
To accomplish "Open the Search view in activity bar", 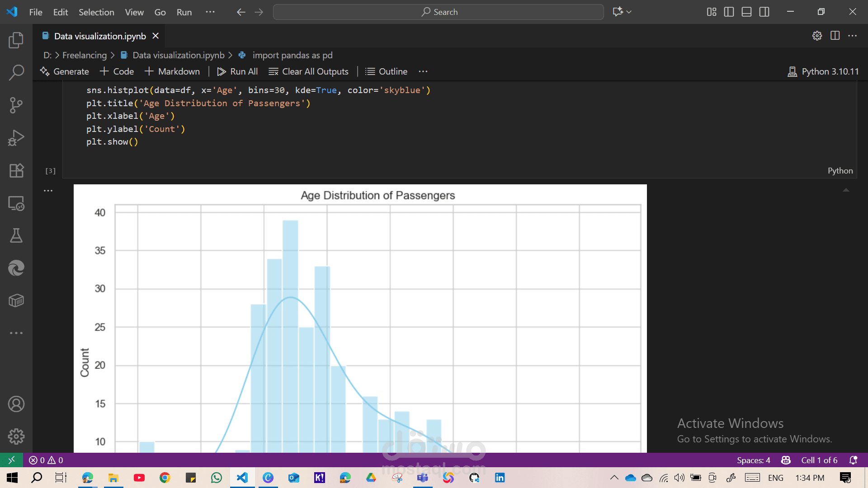I will click(x=16, y=72).
